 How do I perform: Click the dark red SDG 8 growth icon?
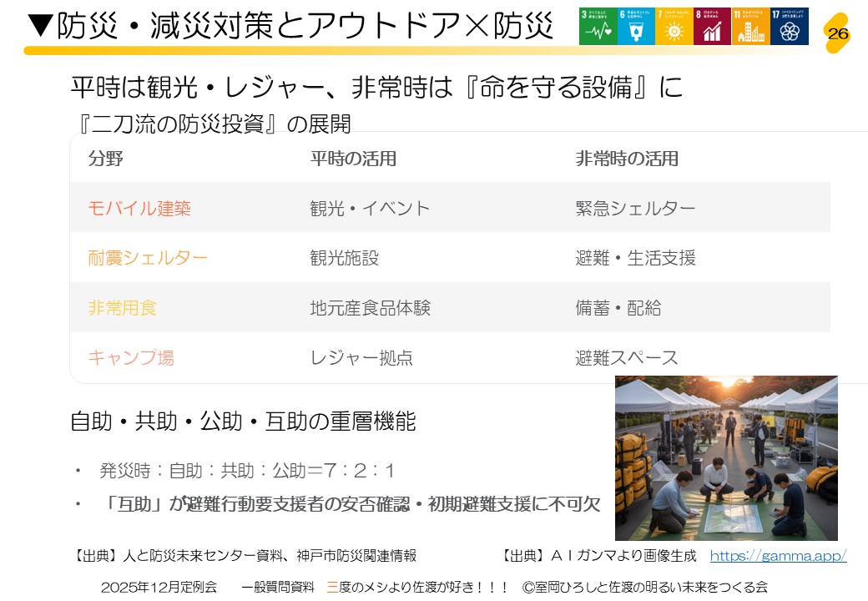[x=713, y=27]
